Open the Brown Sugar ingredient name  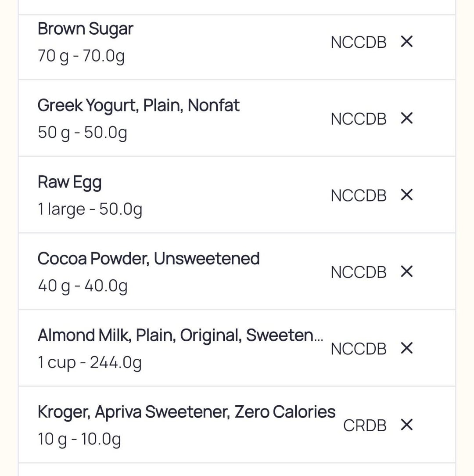tap(85, 29)
